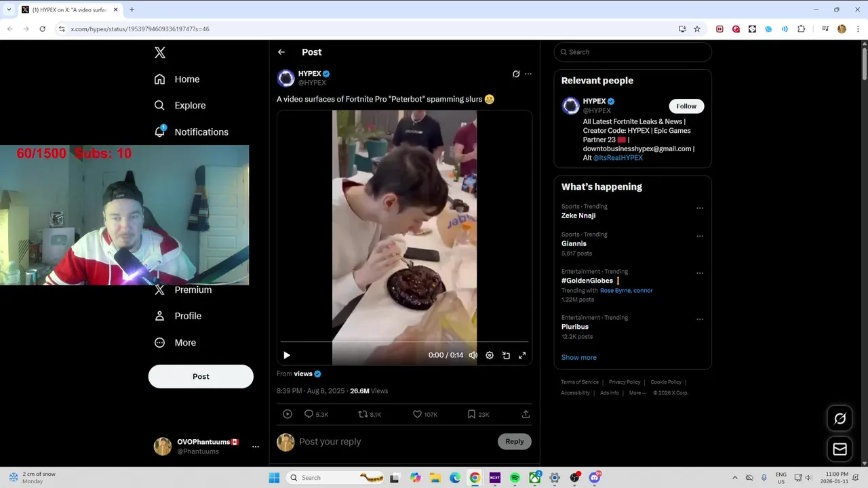Screen dimensions: 868x488
Task: Reload the browser page
Action: [x=42, y=29]
